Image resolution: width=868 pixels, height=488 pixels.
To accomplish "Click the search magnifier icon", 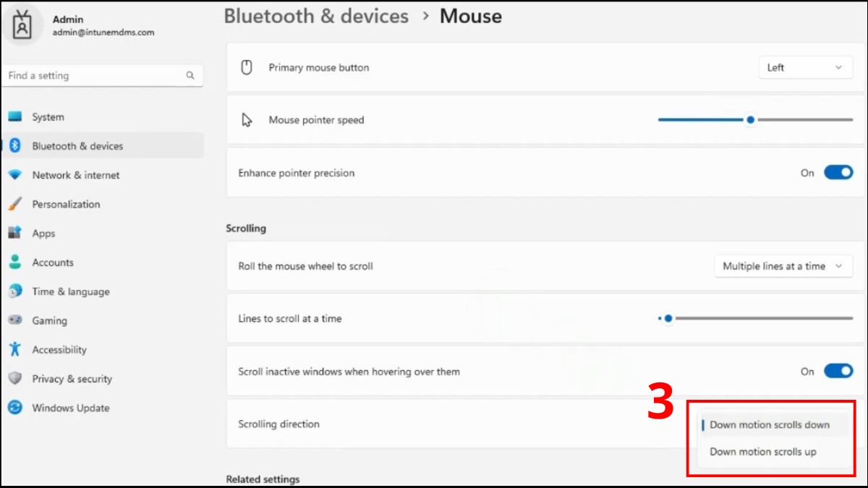I will point(190,75).
